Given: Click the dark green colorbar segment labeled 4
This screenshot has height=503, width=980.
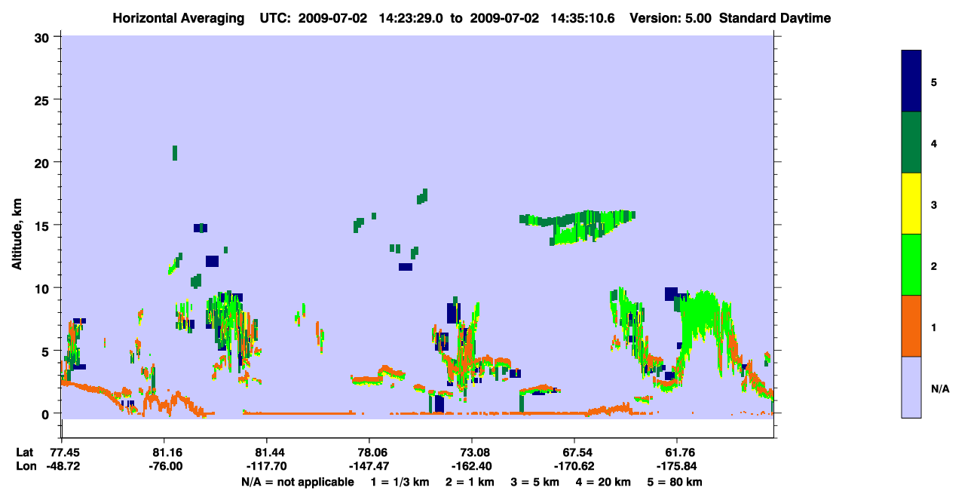Looking at the screenshot, I should point(911,143).
